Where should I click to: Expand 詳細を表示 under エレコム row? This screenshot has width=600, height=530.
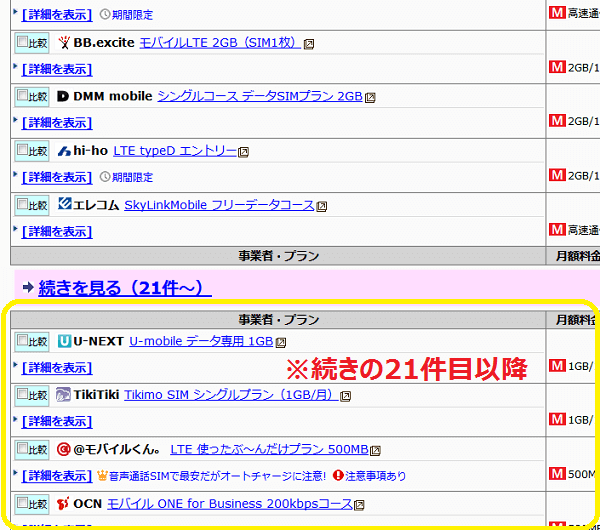tap(57, 232)
